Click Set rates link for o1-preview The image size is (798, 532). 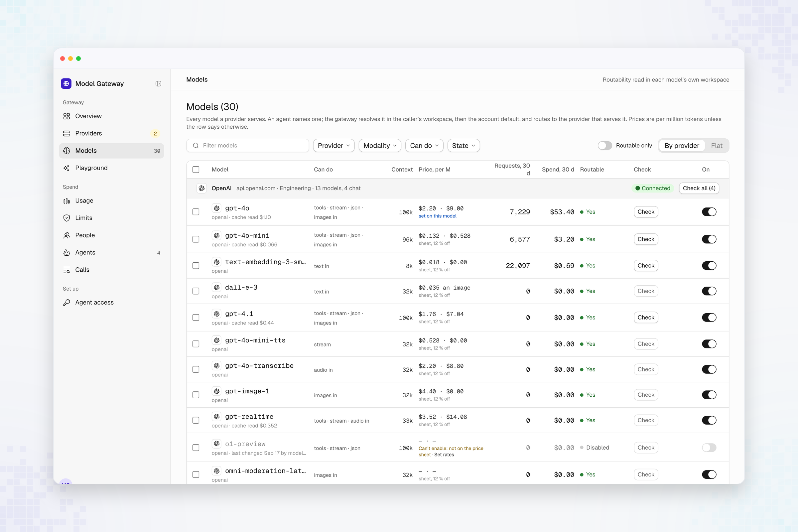[x=444, y=455]
